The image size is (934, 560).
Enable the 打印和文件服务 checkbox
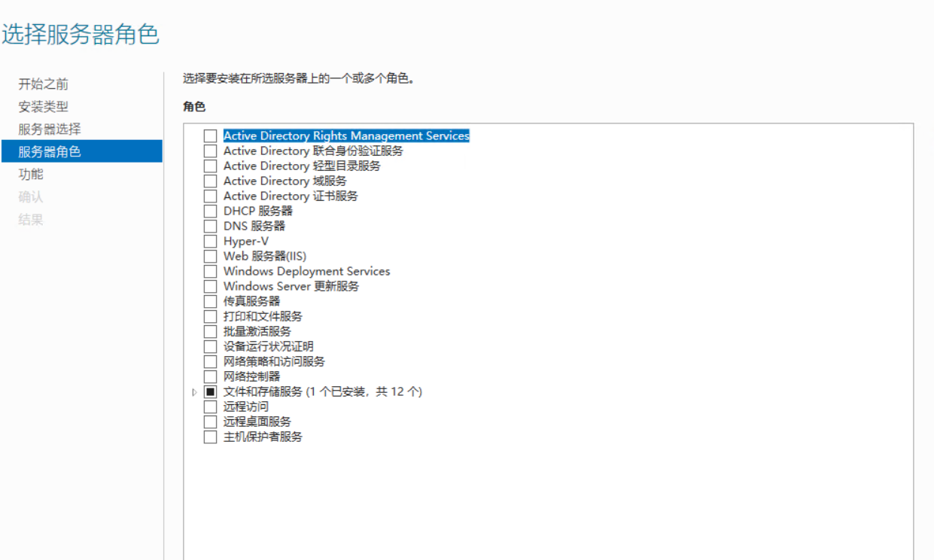210,317
